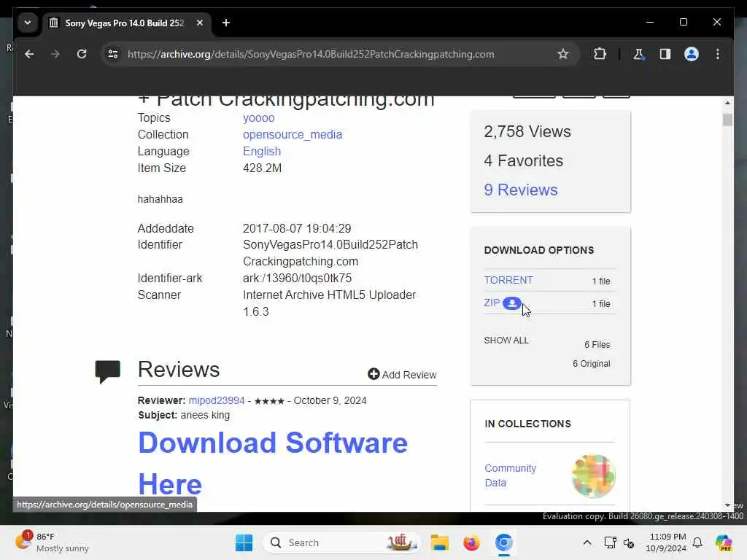Click the display network tray icon
Image resolution: width=747 pixels, height=560 pixels.
(610, 542)
